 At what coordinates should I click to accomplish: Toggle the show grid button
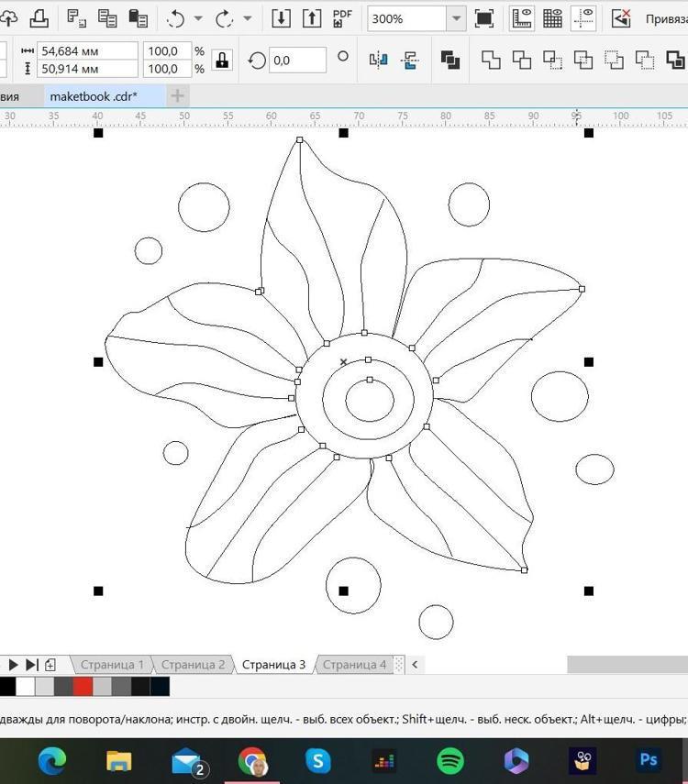pos(552,18)
